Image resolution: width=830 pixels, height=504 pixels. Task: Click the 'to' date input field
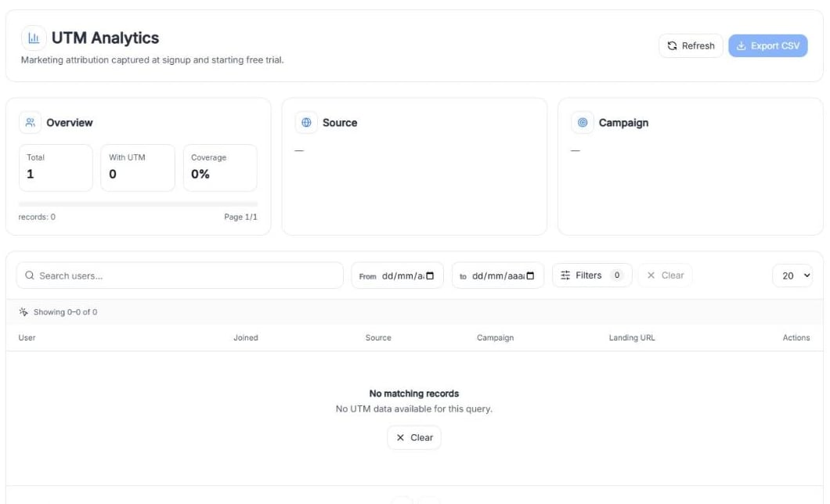pyautogui.click(x=497, y=275)
